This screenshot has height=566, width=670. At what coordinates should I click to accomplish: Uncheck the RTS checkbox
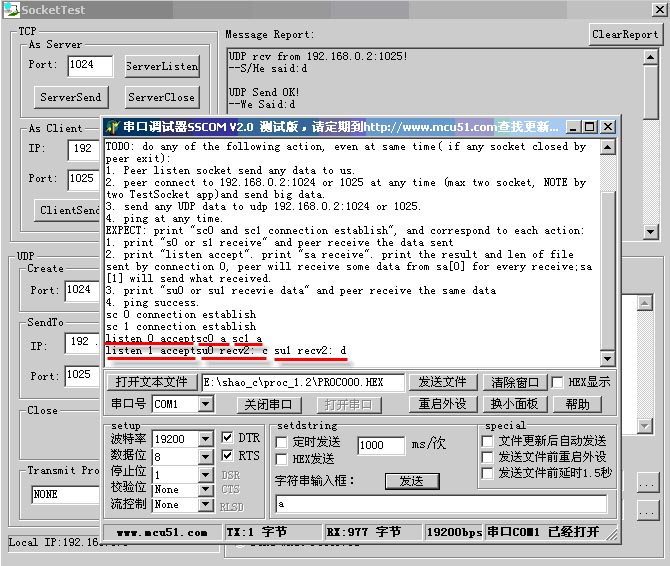[225, 456]
